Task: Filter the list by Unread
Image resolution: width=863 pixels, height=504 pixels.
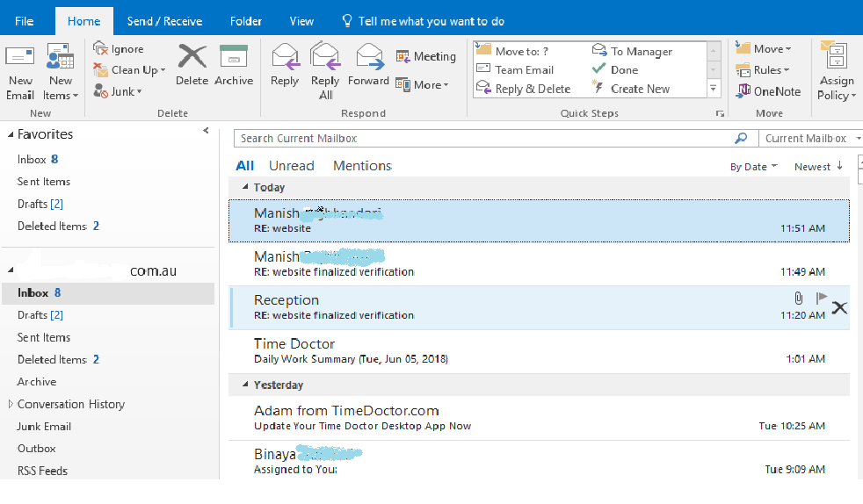Action: tap(291, 166)
